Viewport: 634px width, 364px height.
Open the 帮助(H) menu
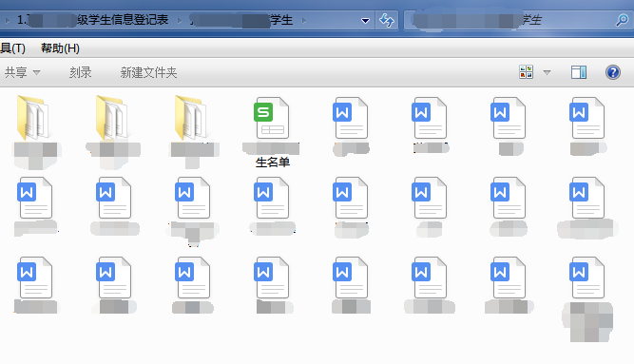click(60, 48)
